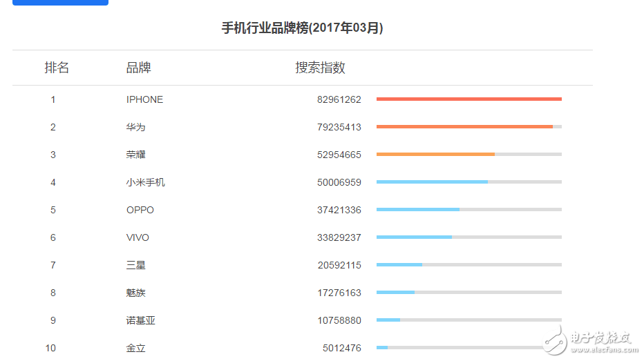
Task: Click the red IPHONE index bar
Action: 469,99
